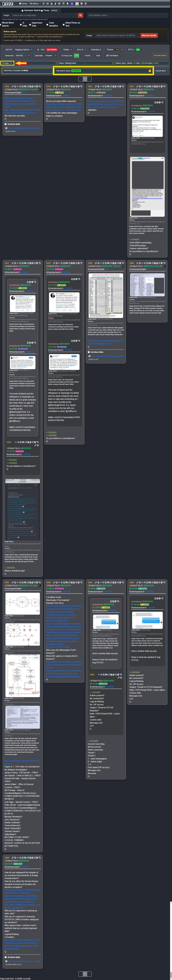Open drop number 1814 link
Viewport: 172px width, 980px height.
[48, 86]
